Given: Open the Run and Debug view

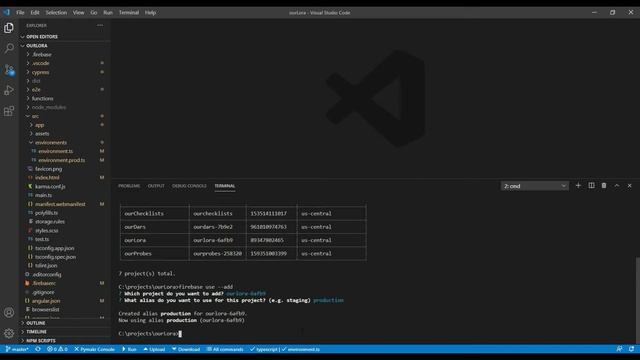Looking at the screenshot, I should pyautogui.click(x=9, y=90).
